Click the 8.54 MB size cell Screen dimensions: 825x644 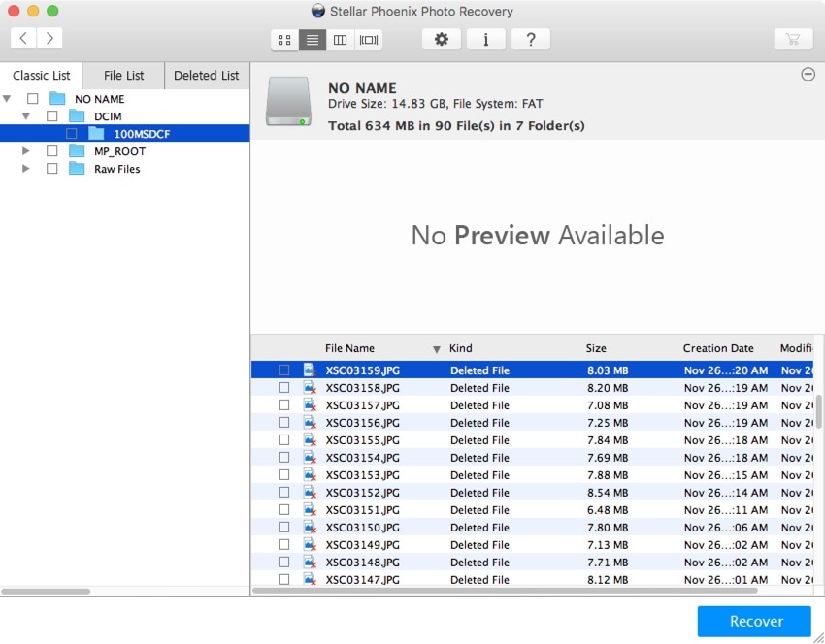[x=608, y=493]
